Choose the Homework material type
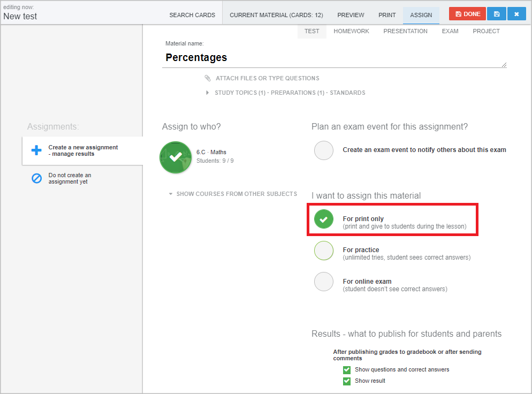Image resolution: width=532 pixels, height=394 pixels. [351, 31]
